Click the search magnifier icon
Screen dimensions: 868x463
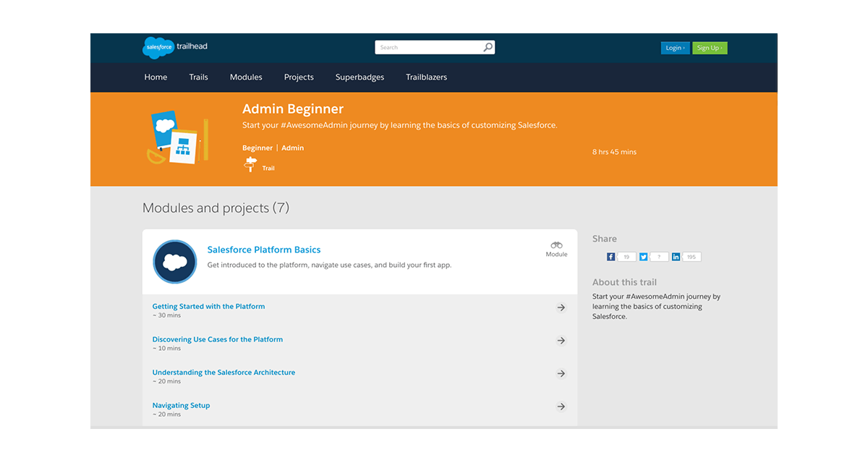coord(488,48)
